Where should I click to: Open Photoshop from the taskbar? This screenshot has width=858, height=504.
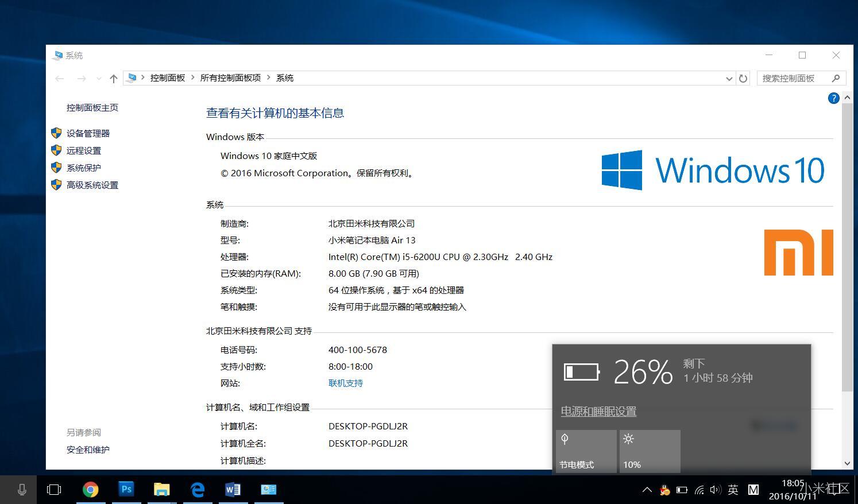pyautogui.click(x=126, y=490)
